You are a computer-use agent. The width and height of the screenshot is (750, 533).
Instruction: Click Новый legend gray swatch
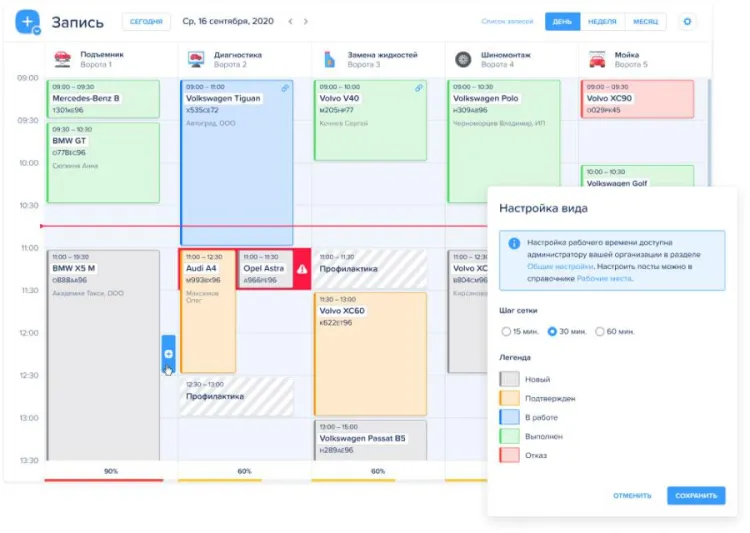click(x=509, y=379)
